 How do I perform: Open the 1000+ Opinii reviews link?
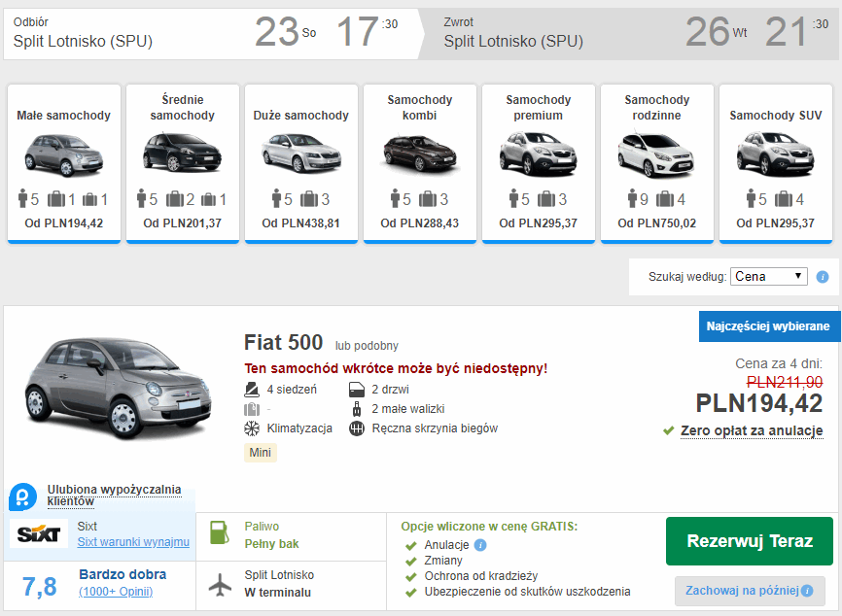(x=116, y=592)
